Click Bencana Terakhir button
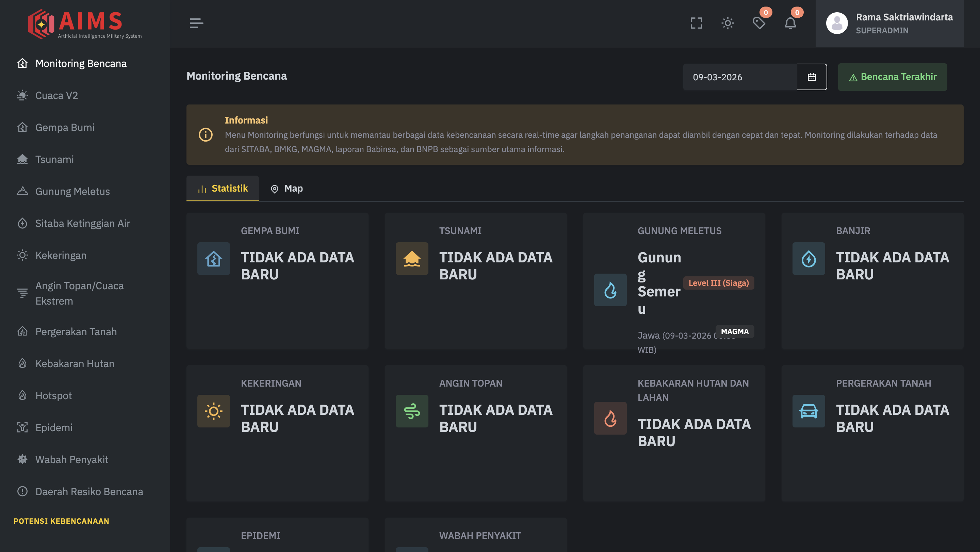The image size is (980, 552). [892, 77]
